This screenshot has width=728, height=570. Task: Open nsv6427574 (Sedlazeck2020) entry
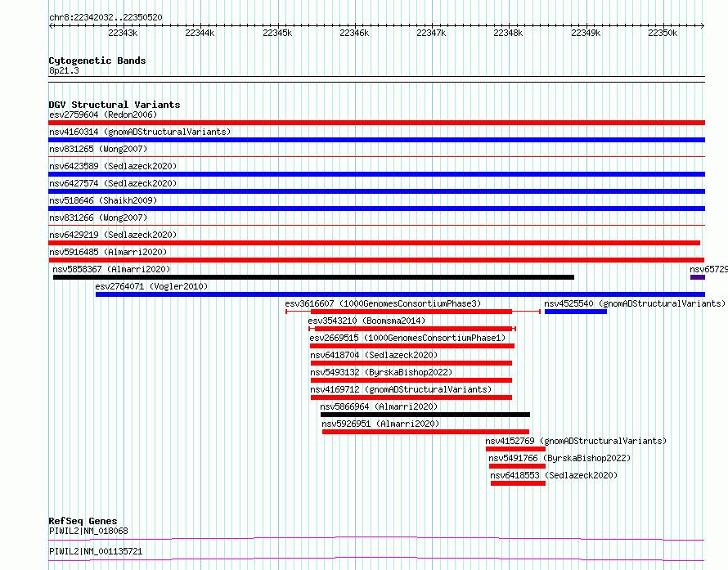point(113,183)
